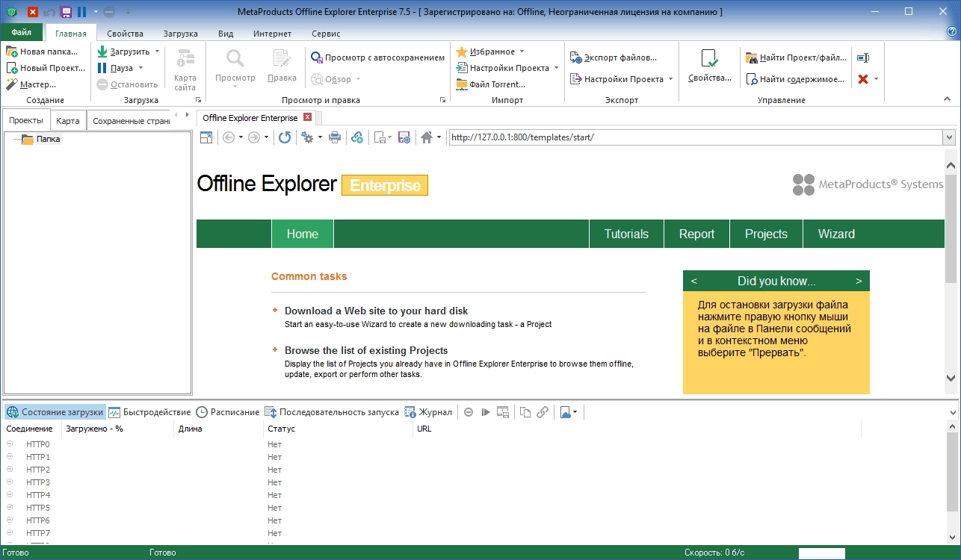The width and height of the screenshot is (961, 560).
Task: Click the rename icon in Управление group
Action: click(863, 57)
